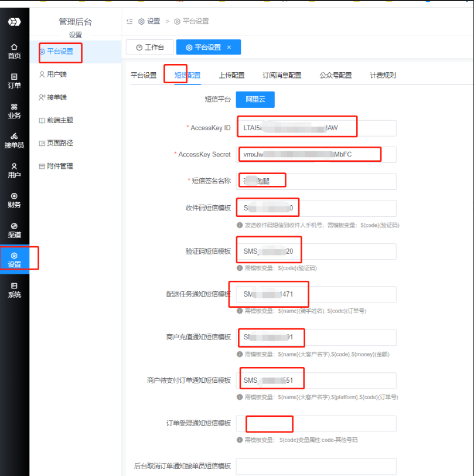
Task: Close the 平台设置 page tab
Action: pyautogui.click(x=229, y=47)
